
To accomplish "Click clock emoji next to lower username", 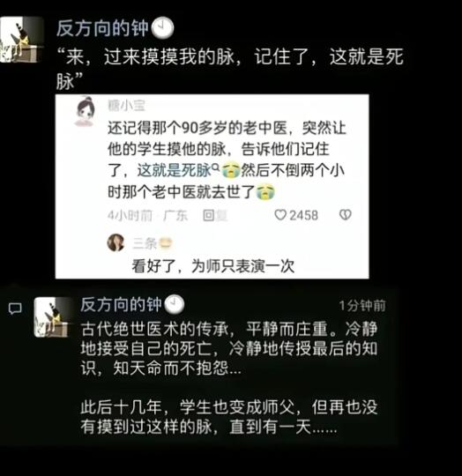I will click(175, 304).
